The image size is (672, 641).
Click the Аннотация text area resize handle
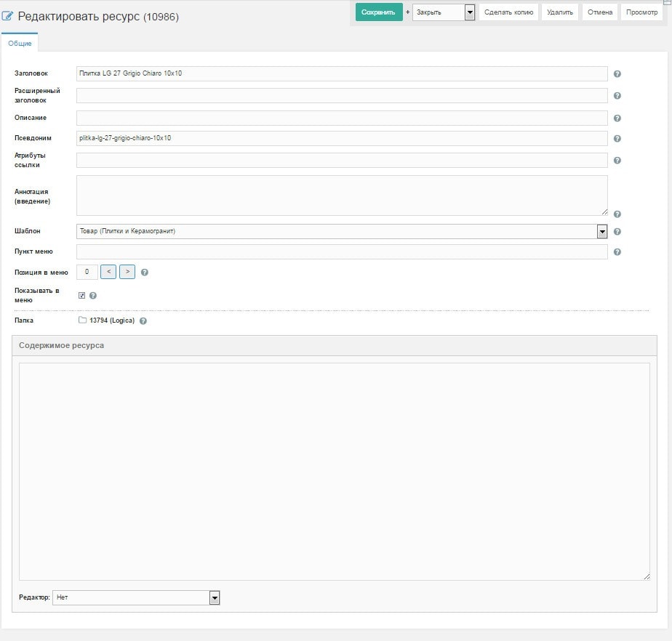604,212
